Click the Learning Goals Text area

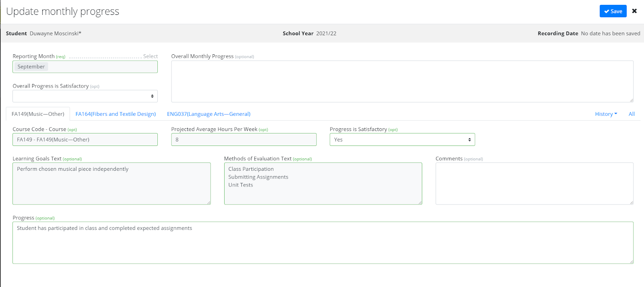point(111,183)
